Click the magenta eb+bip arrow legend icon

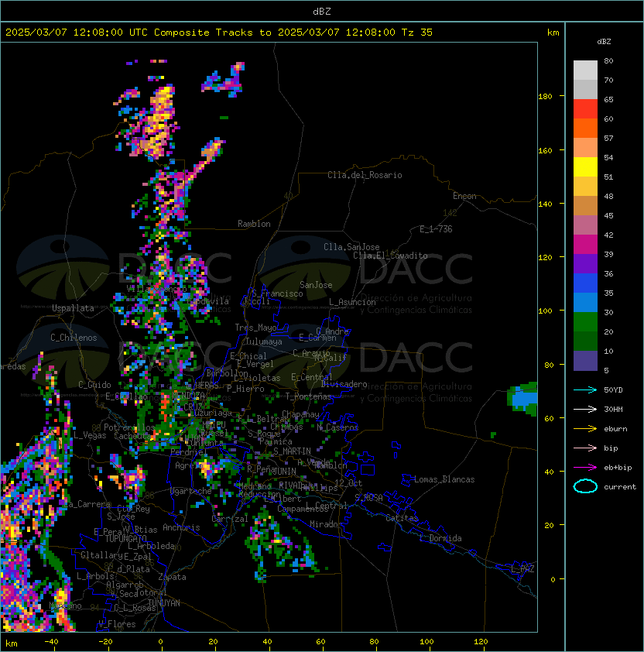click(x=585, y=468)
